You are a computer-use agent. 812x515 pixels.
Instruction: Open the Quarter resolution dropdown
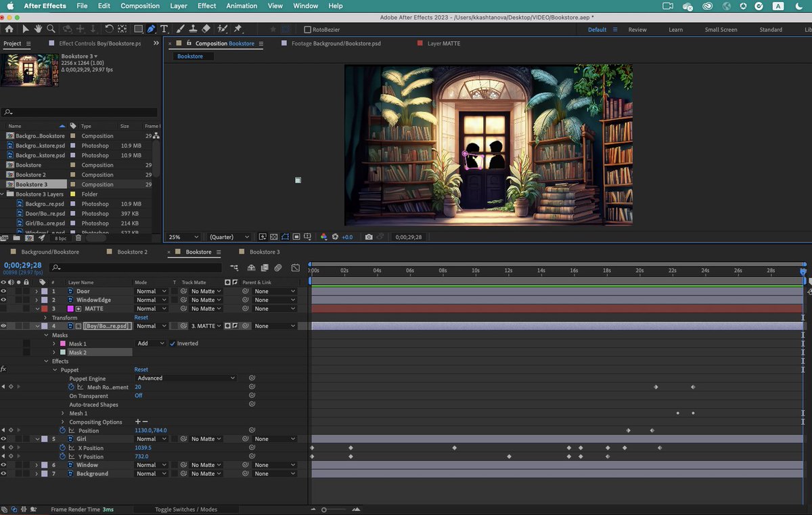229,237
